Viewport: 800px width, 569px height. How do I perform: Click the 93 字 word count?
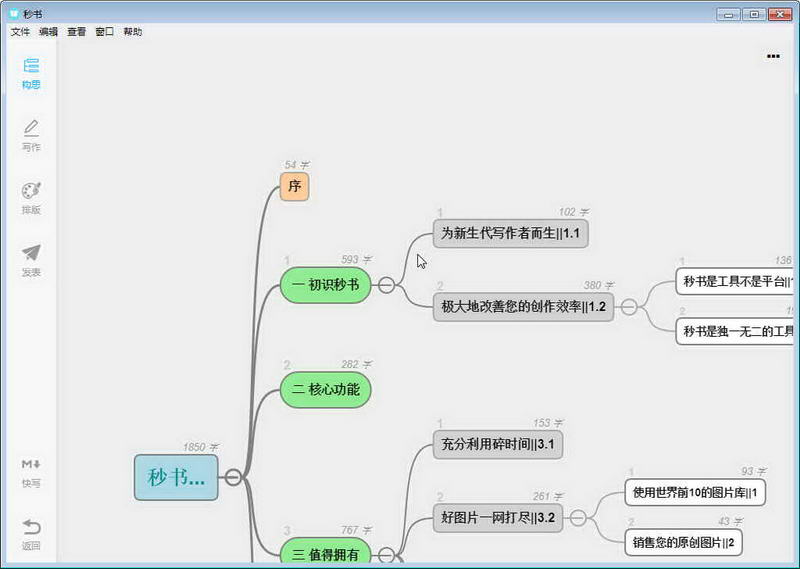pyautogui.click(x=754, y=471)
